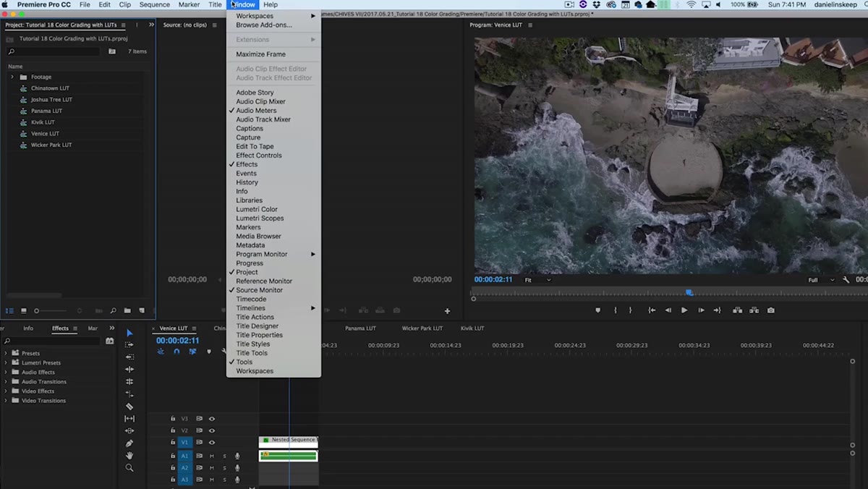Select the Zoom magnifier tool
Image resolution: width=868 pixels, height=489 pixels.
point(129,468)
